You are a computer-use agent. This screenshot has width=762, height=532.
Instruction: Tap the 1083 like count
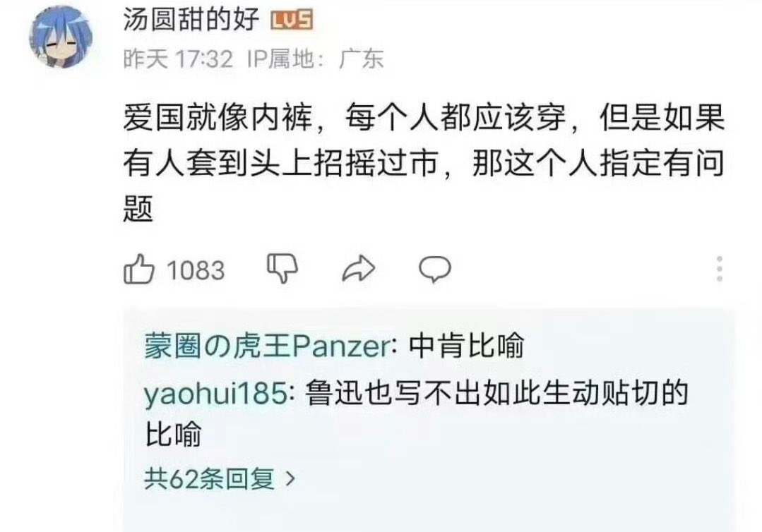pos(196,270)
